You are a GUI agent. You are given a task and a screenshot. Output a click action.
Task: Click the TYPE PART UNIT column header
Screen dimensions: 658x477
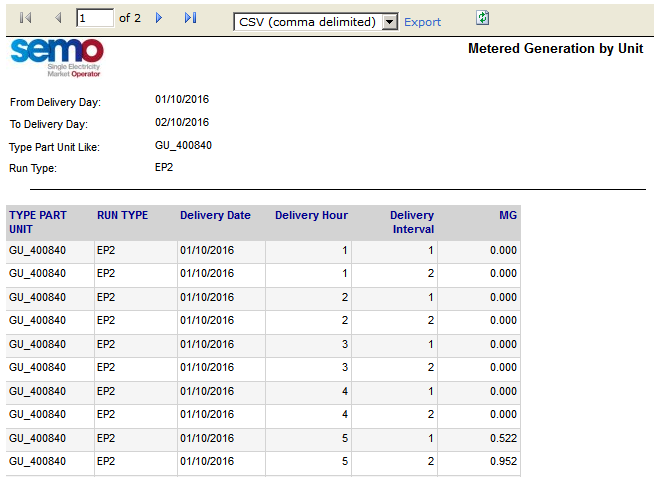click(38, 222)
